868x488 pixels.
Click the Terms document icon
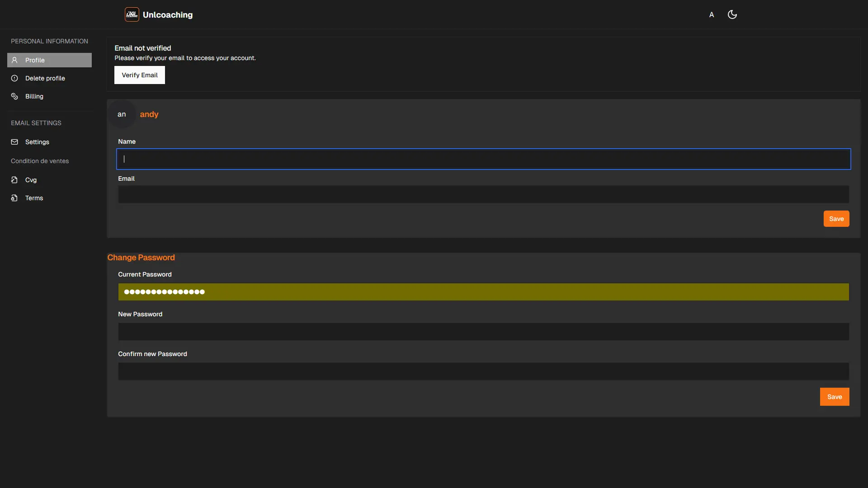pyautogui.click(x=14, y=198)
